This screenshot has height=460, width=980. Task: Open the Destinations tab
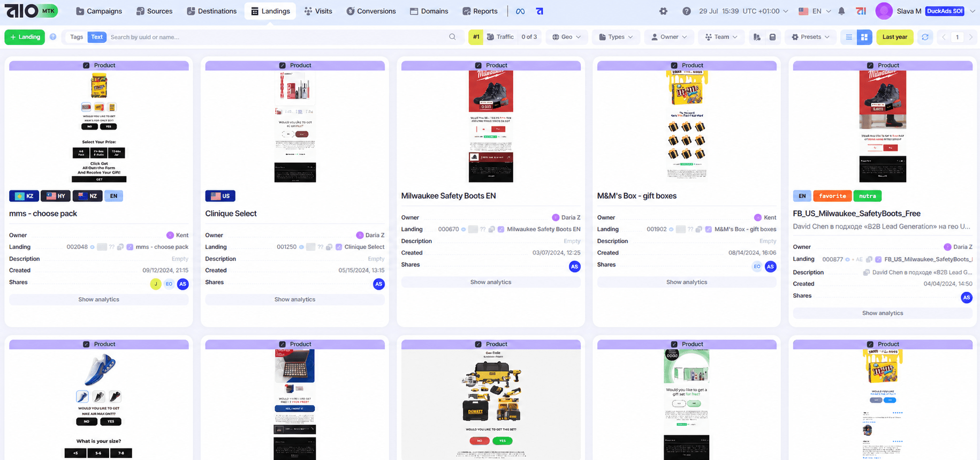pos(212,11)
